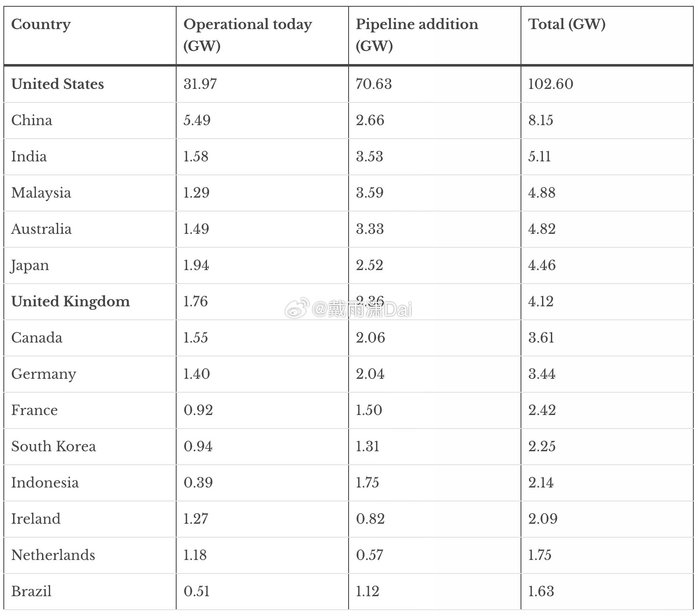
Task: Click the 70.63 pipeline value
Action: point(374,84)
